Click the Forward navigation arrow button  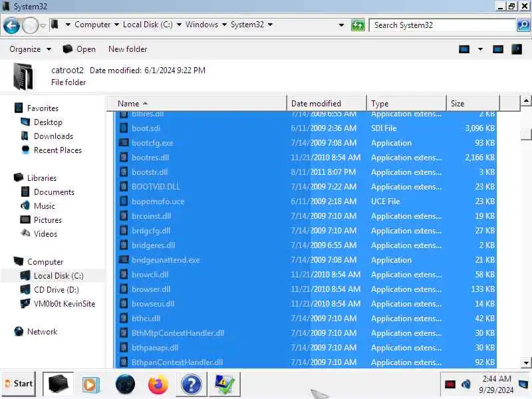coord(30,25)
